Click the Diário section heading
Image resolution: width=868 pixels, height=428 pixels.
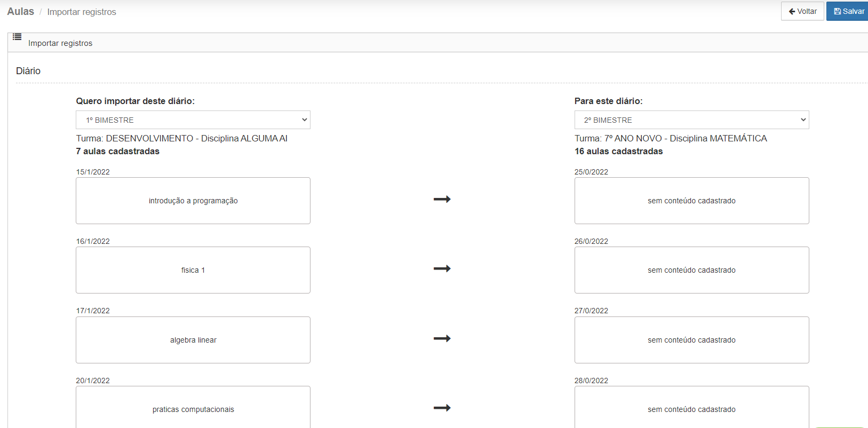click(x=28, y=71)
